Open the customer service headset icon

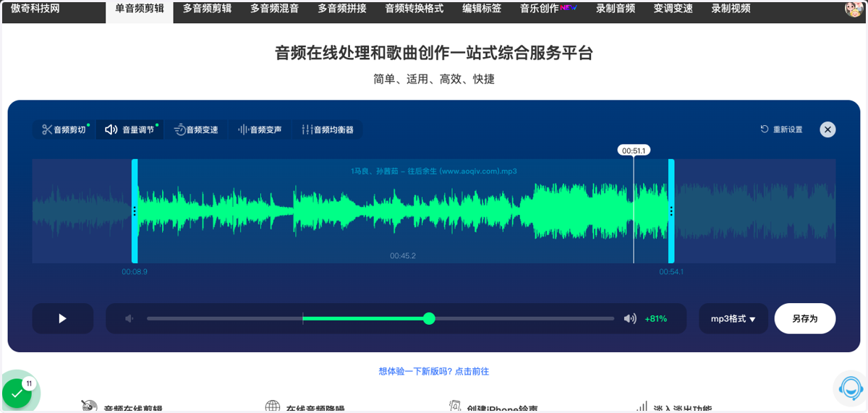851,388
